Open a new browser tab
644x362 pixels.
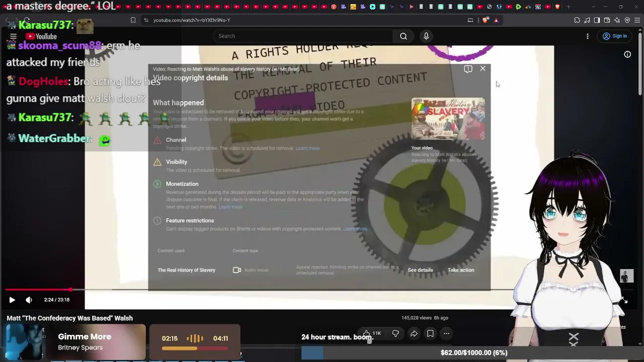[569, 7]
